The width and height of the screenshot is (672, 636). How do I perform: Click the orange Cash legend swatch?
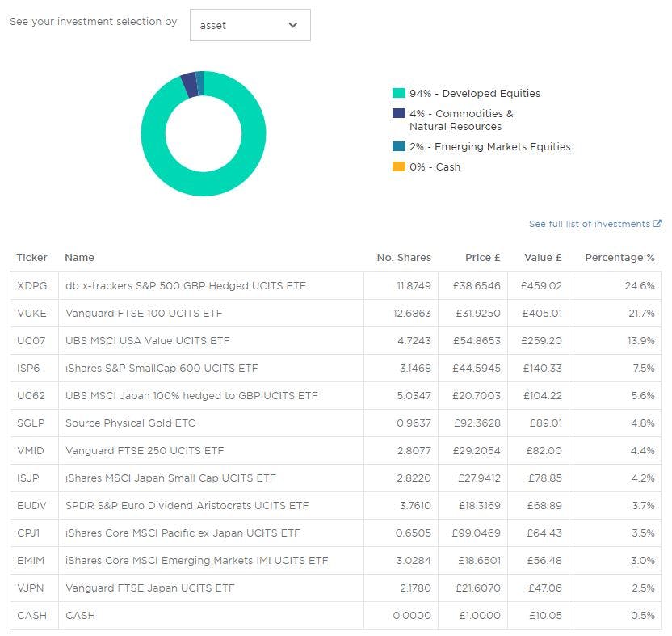[399, 167]
